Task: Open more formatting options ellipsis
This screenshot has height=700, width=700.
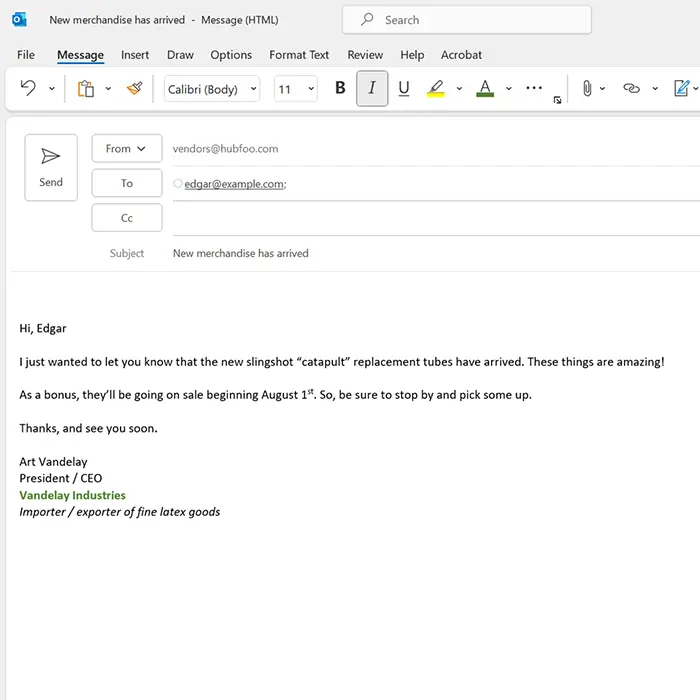Action: (x=534, y=88)
